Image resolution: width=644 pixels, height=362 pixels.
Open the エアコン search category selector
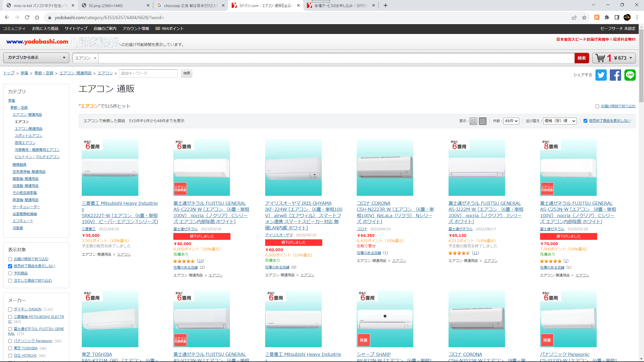coord(86,58)
